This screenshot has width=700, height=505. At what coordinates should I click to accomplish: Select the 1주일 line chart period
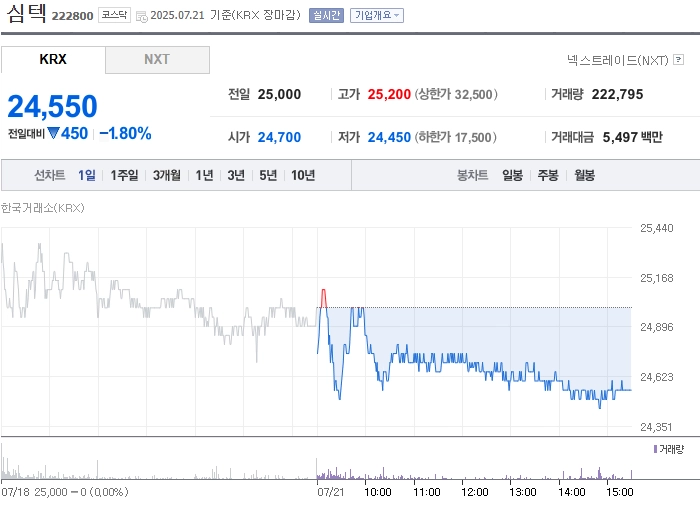pos(124,175)
